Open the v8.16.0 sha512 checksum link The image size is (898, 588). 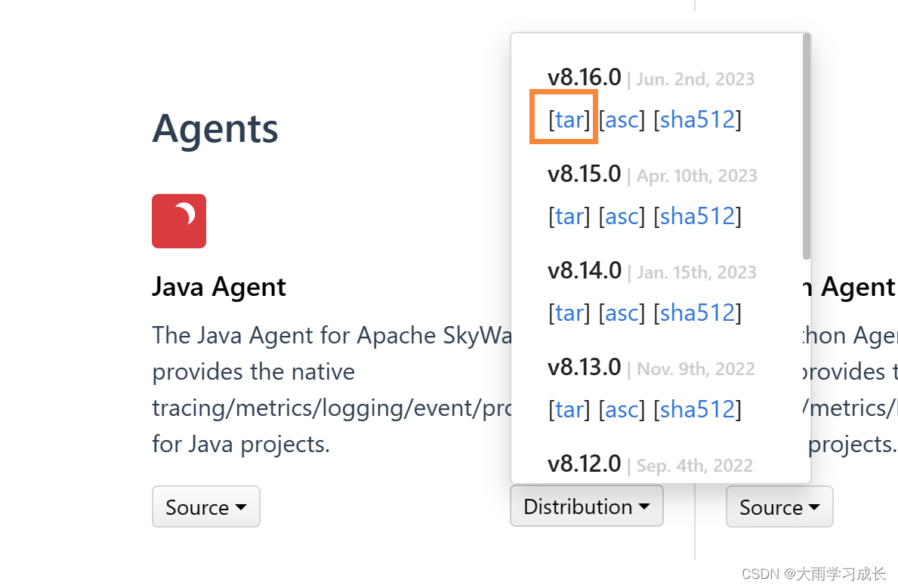698,120
